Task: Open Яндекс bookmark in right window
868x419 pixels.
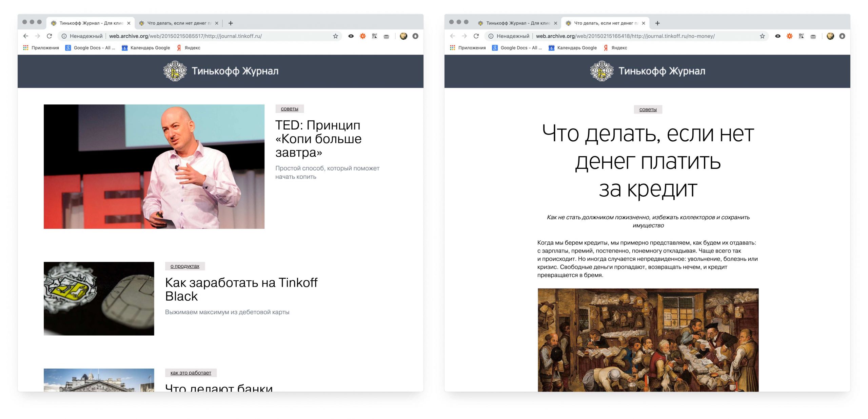Action: coord(615,48)
